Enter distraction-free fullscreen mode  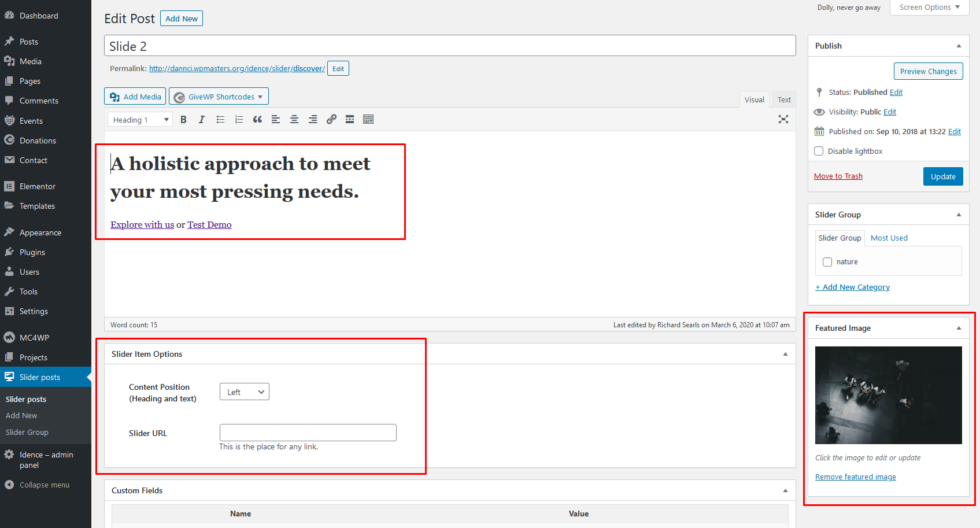tap(783, 119)
